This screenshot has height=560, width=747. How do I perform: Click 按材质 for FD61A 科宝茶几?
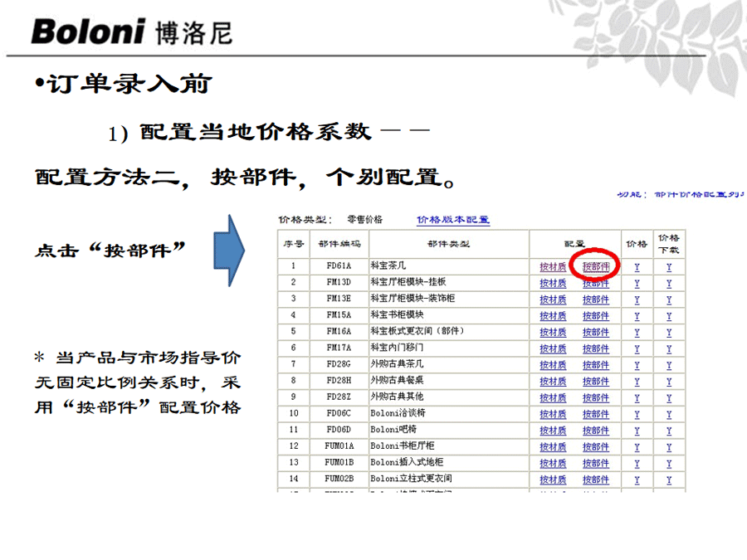click(x=553, y=267)
